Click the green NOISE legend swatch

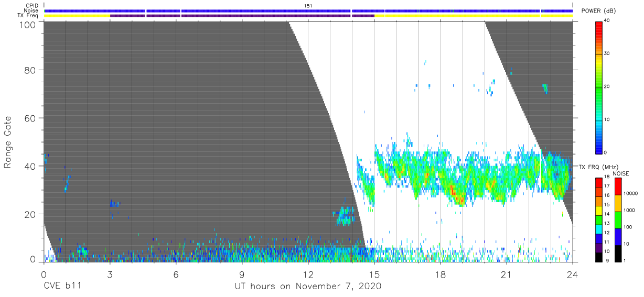coord(618,220)
